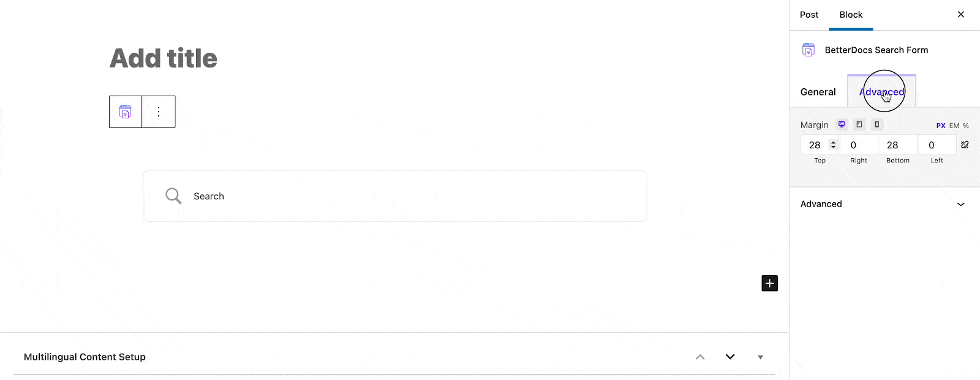
Task: Open the Multilingual Content Setup dropdown triangle
Action: point(760,356)
